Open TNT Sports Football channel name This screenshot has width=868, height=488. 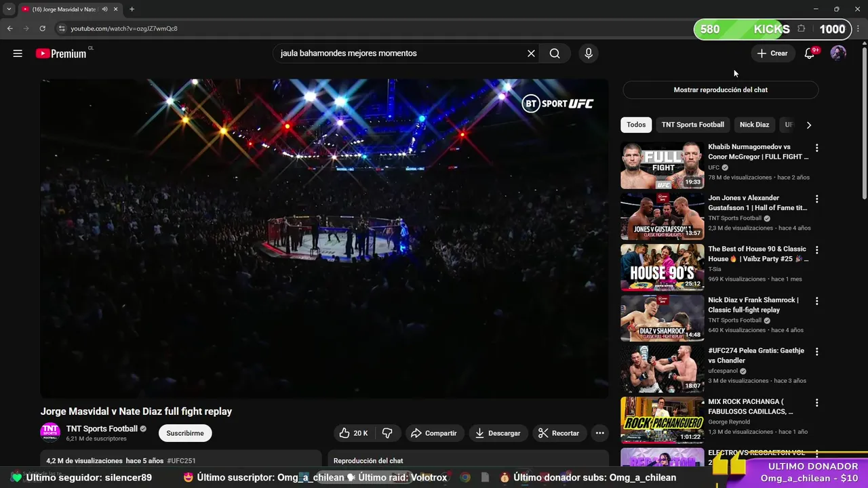coord(102,428)
